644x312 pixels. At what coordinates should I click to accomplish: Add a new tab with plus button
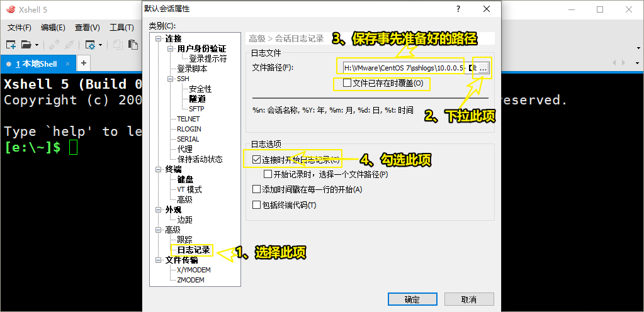[83, 63]
